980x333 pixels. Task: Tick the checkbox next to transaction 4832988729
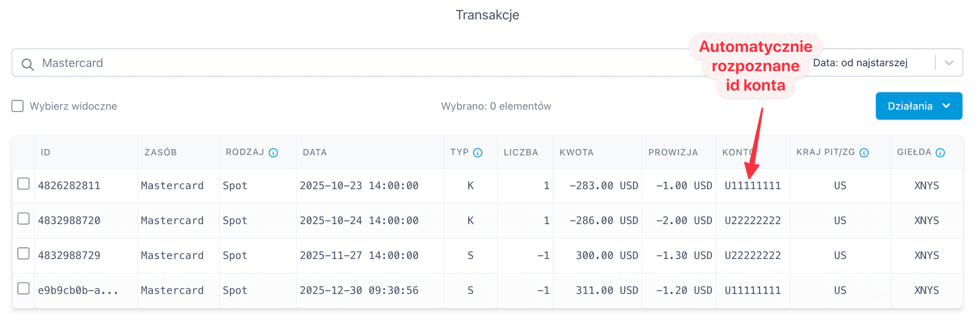tap(23, 255)
